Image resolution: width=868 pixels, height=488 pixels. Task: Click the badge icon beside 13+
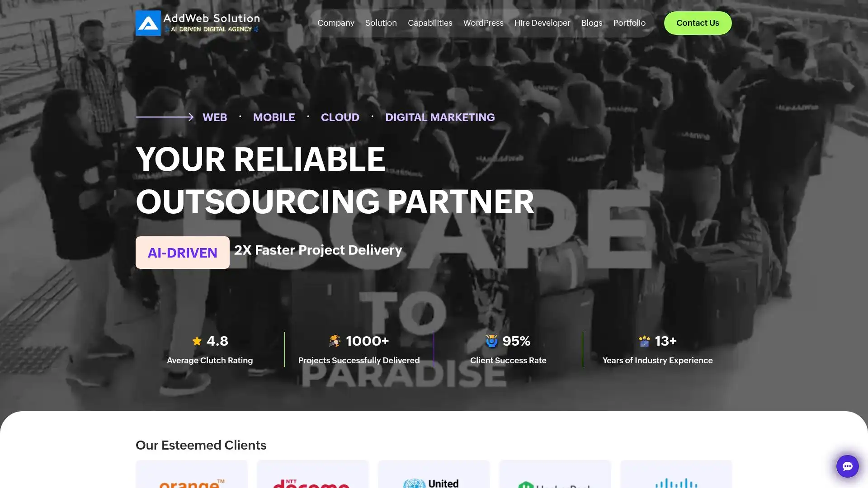click(x=644, y=341)
